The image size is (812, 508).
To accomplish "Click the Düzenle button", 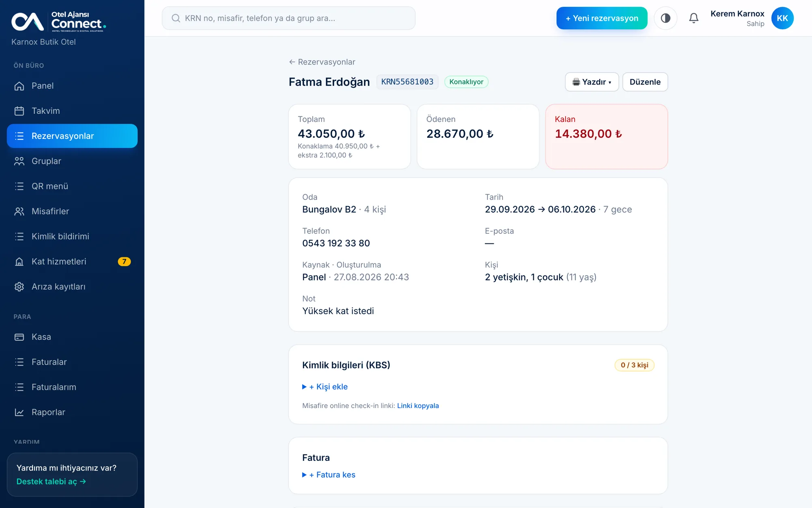I will (645, 82).
